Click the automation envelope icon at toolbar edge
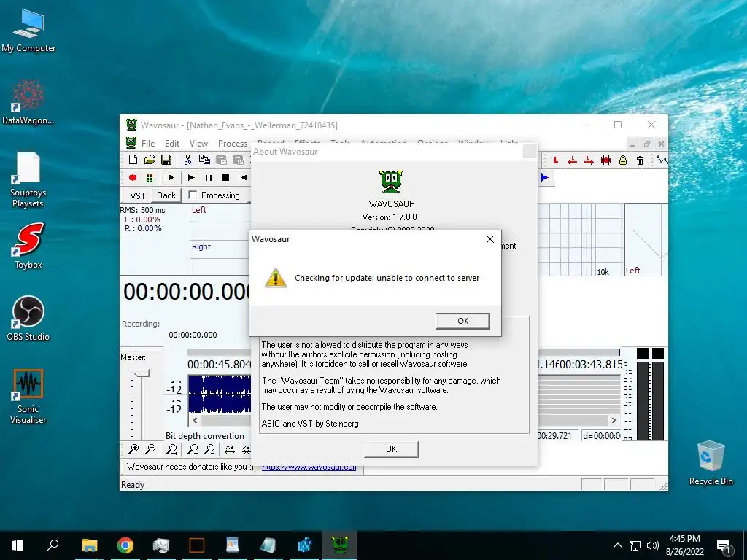Viewport: 747px width, 560px height. [x=662, y=160]
